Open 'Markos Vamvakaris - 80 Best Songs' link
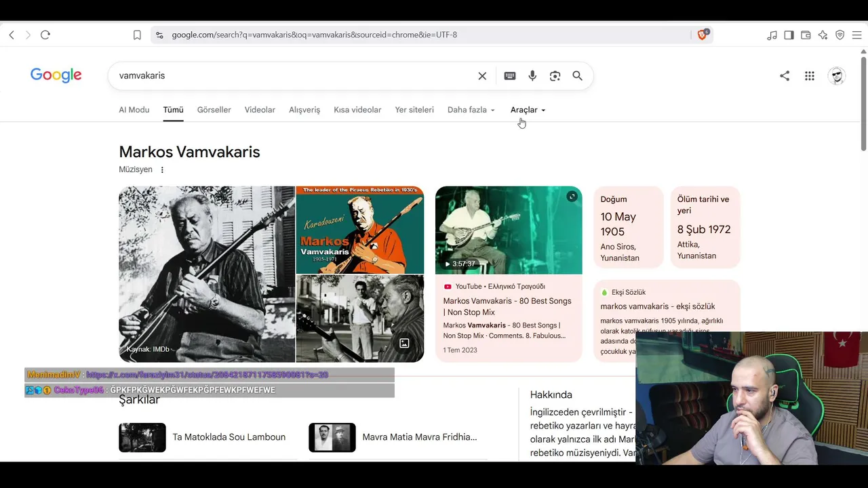The width and height of the screenshot is (868, 488). point(507,306)
